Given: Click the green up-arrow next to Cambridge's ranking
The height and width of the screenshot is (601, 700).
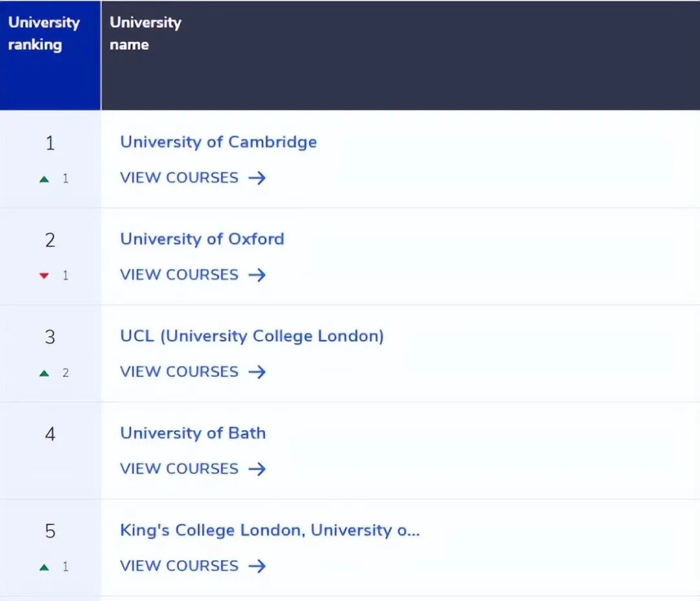Looking at the screenshot, I should click(44, 178).
